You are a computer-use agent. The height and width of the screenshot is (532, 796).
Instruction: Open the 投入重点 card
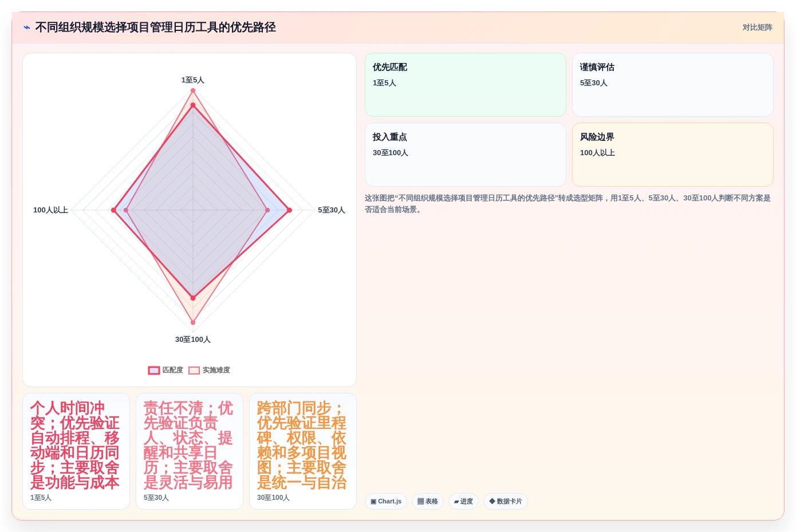pos(466,155)
